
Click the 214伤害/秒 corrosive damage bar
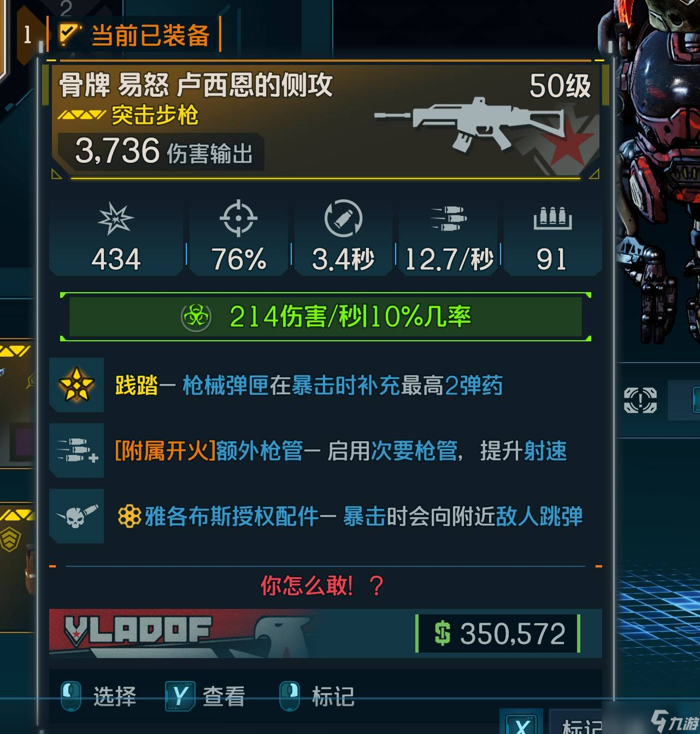click(x=325, y=317)
